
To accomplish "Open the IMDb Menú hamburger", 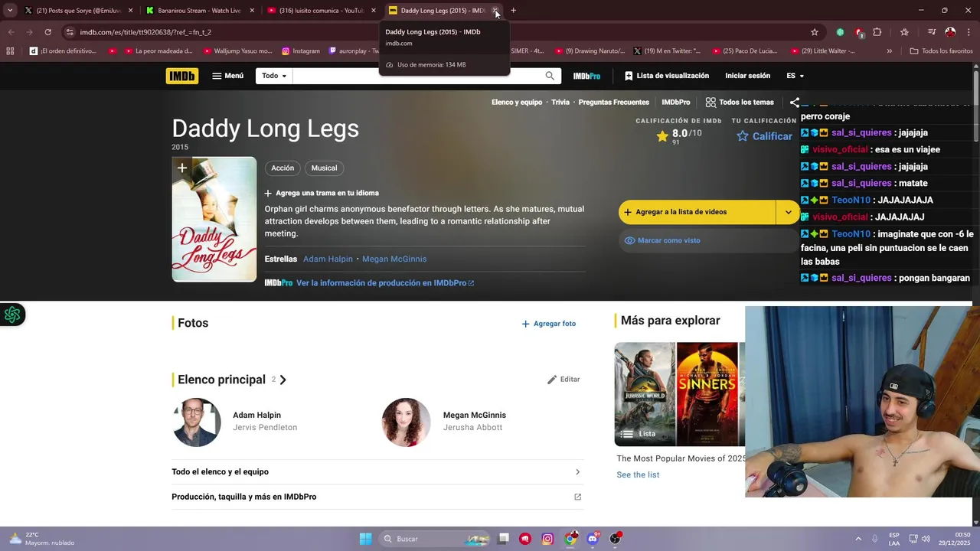I will coord(227,76).
